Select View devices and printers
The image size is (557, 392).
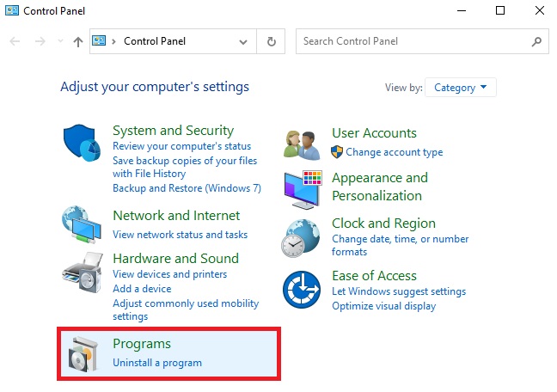point(169,274)
